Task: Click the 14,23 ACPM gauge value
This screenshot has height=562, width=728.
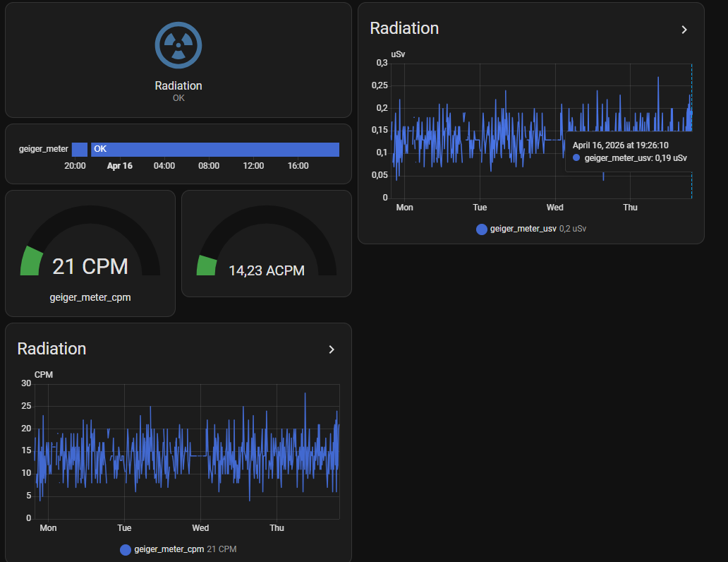Action: [267, 270]
